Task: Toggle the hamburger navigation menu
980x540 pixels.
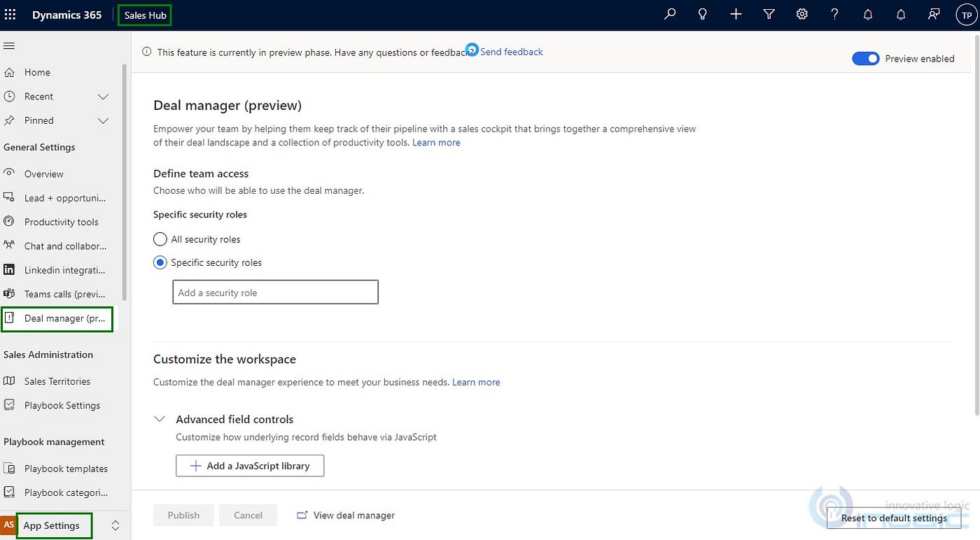Action: pos(9,46)
